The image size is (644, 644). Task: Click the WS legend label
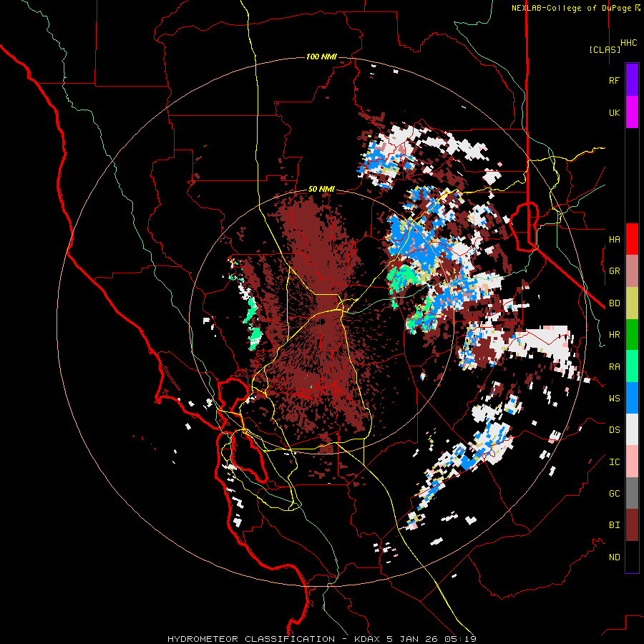[614, 399]
